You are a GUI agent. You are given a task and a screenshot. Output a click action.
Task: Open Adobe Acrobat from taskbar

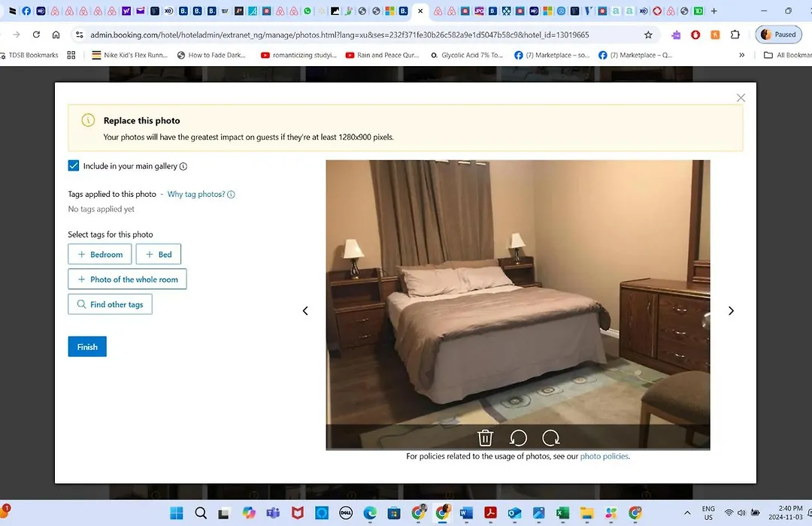[x=490, y=513]
